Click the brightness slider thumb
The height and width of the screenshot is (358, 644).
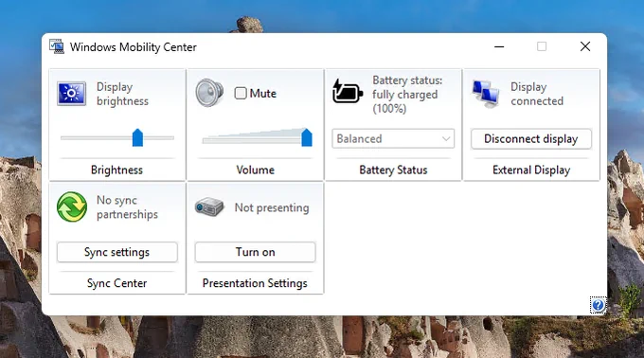[137, 137]
